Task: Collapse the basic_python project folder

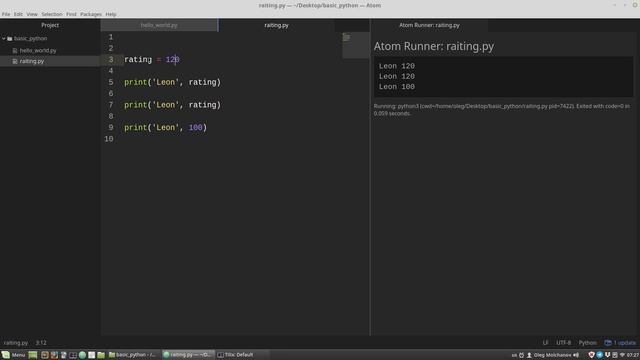Action: point(4,38)
